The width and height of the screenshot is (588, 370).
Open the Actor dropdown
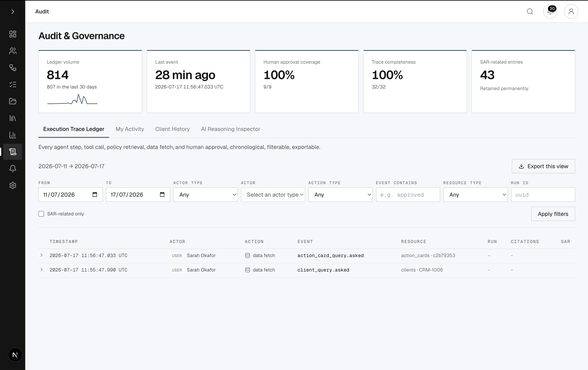click(x=273, y=195)
